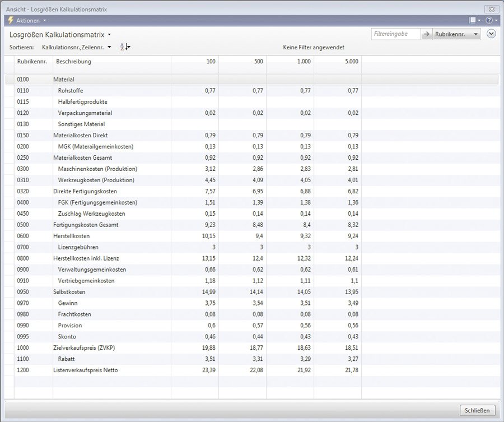Close the window with the X icon
The width and height of the screenshot is (504, 422).
point(492,10)
